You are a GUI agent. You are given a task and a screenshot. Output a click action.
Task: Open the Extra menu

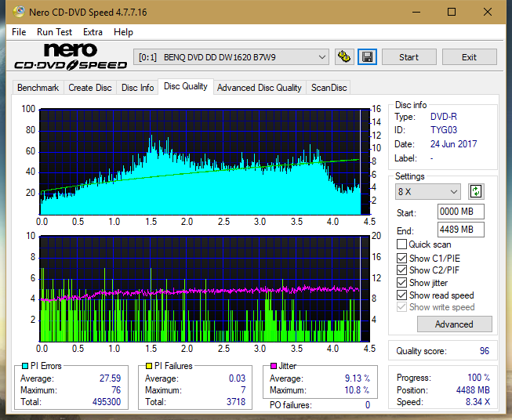coord(93,32)
